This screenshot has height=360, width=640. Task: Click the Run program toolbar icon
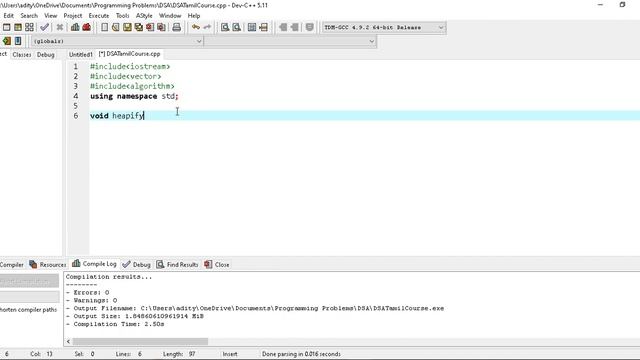click(x=7, y=27)
